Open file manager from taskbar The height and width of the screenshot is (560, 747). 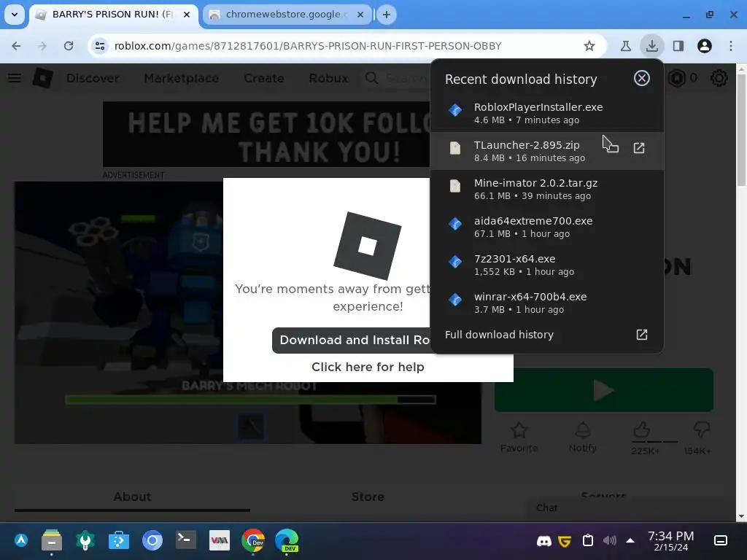(52, 540)
